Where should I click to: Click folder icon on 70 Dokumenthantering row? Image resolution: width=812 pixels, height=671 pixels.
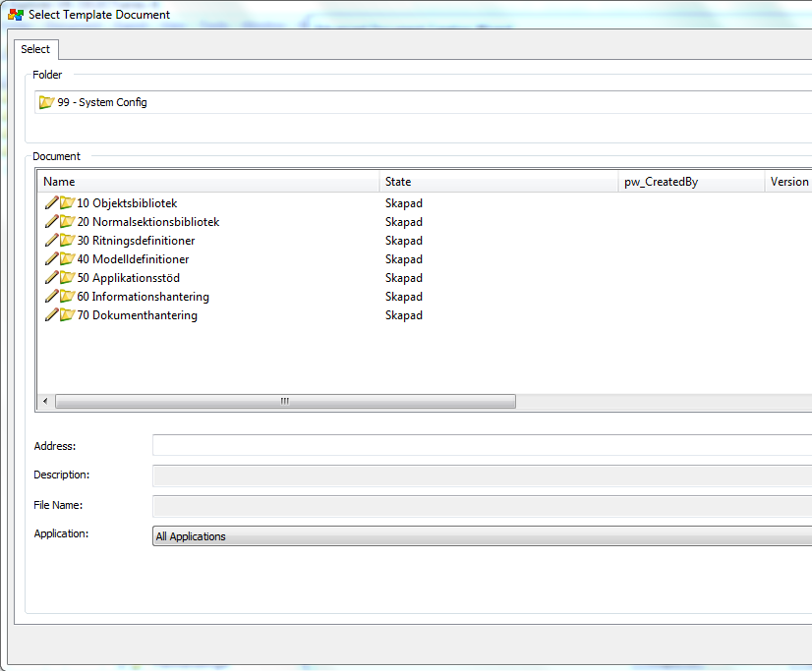tap(67, 314)
